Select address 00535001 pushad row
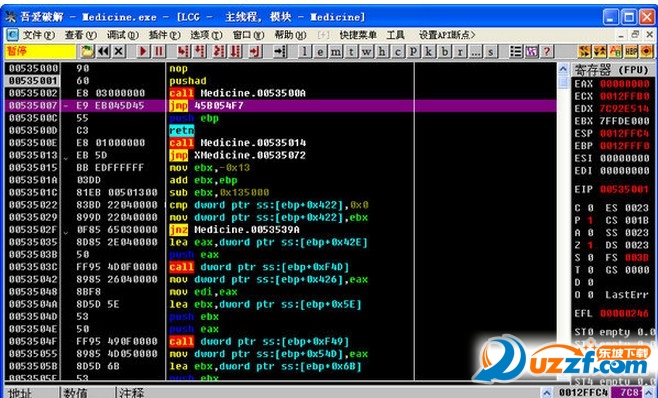 point(280,81)
